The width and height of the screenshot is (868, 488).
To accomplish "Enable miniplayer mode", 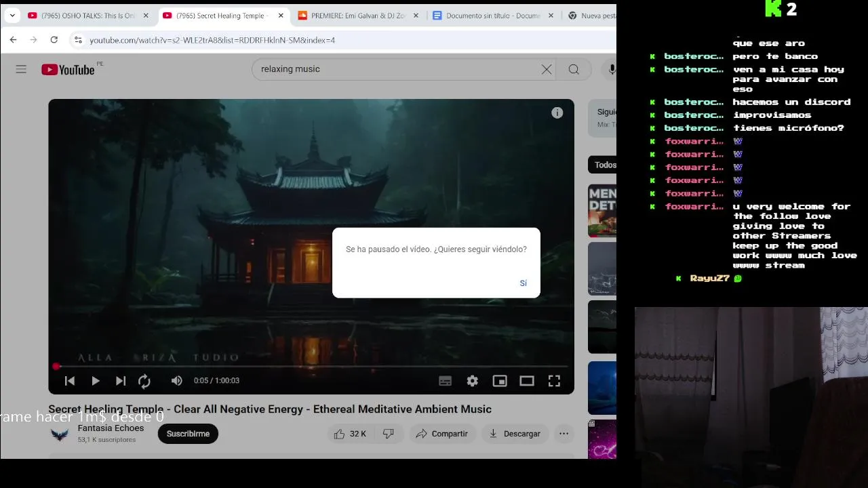I will pyautogui.click(x=500, y=381).
